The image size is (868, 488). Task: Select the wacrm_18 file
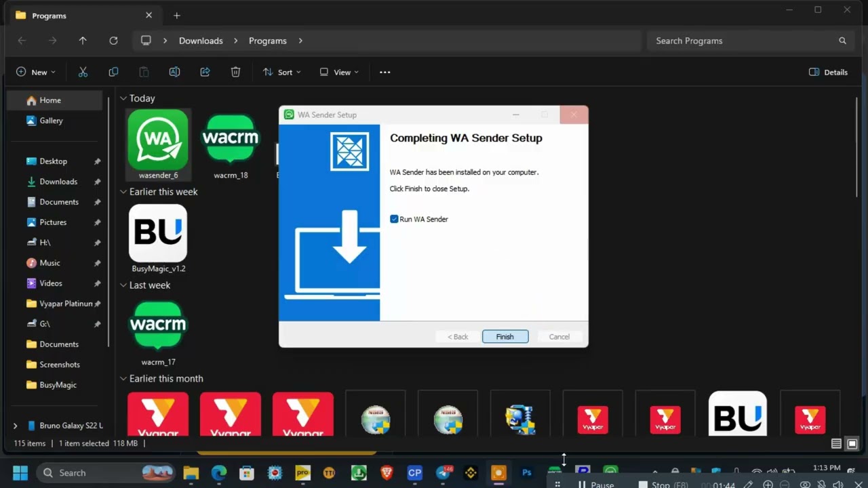pyautogui.click(x=231, y=144)
